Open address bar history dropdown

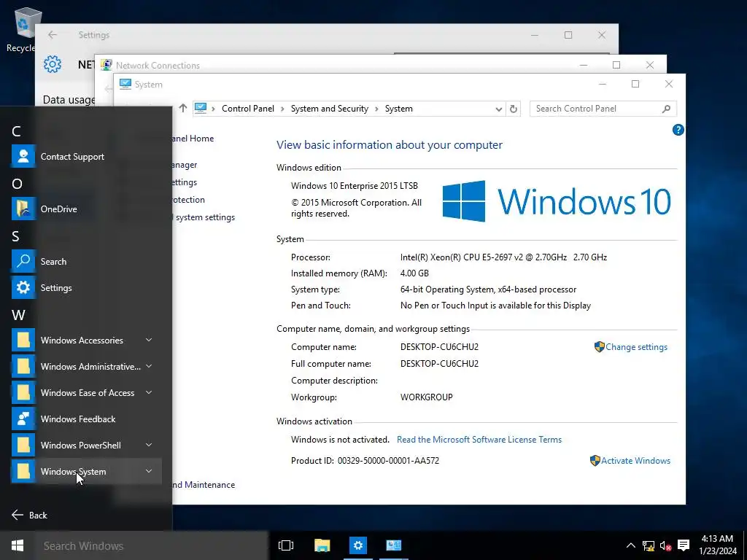point(498,109)
